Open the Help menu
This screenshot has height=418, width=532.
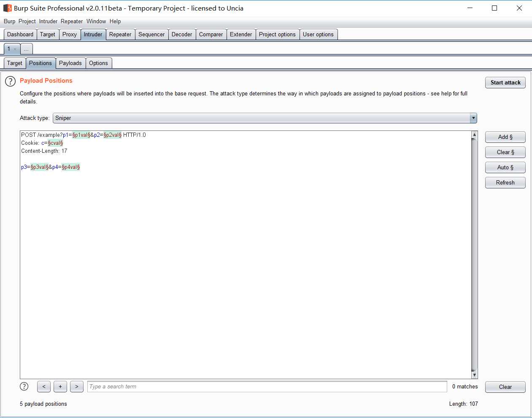click(115, 22)
